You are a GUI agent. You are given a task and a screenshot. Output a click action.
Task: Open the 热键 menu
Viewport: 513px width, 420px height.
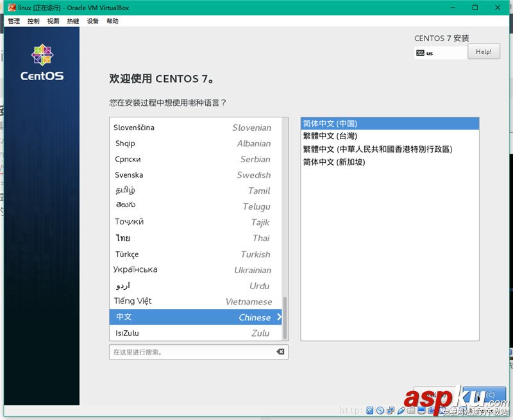[73, 21]
